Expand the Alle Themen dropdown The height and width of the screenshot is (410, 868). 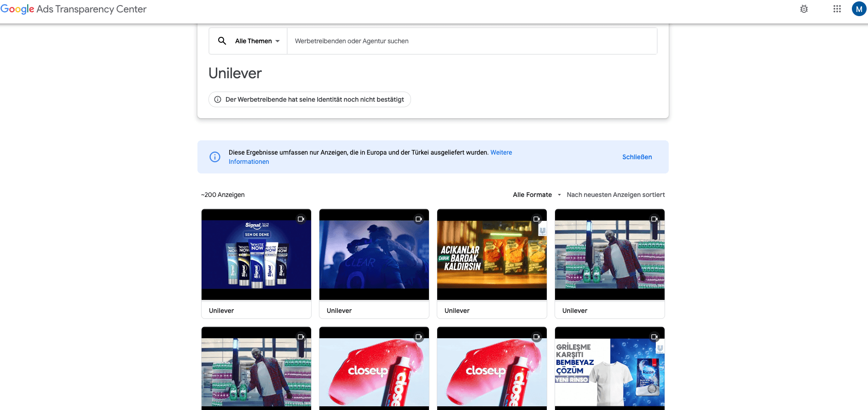click(x=257, y=41)
